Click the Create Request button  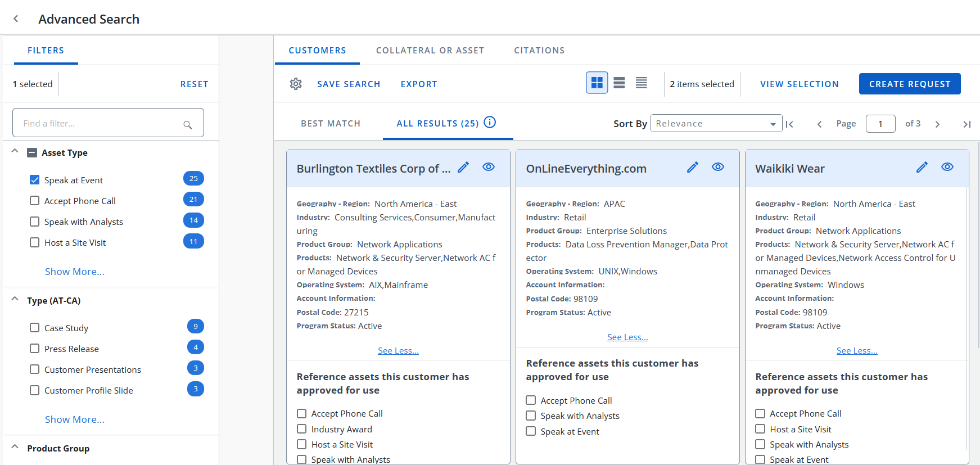(910, 84)
